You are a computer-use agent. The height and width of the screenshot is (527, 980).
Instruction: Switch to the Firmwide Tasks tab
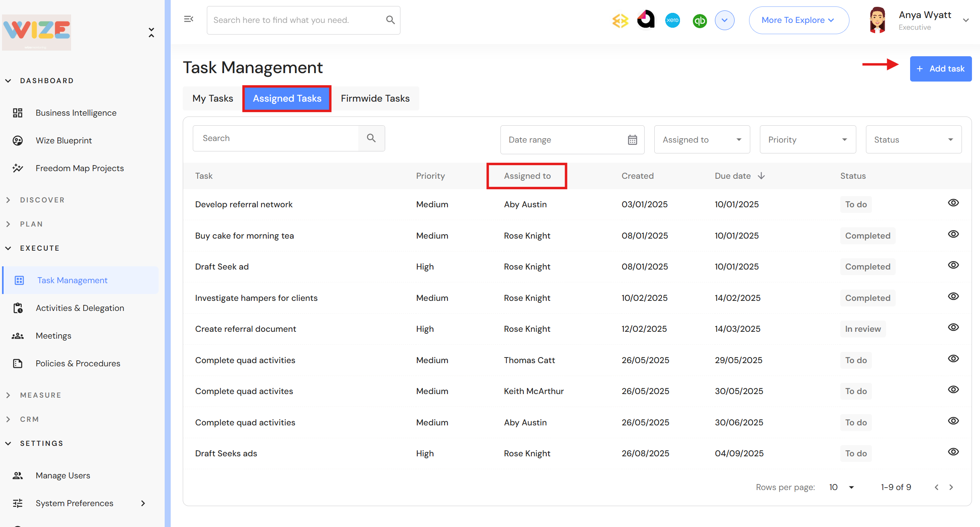point(375,98)
